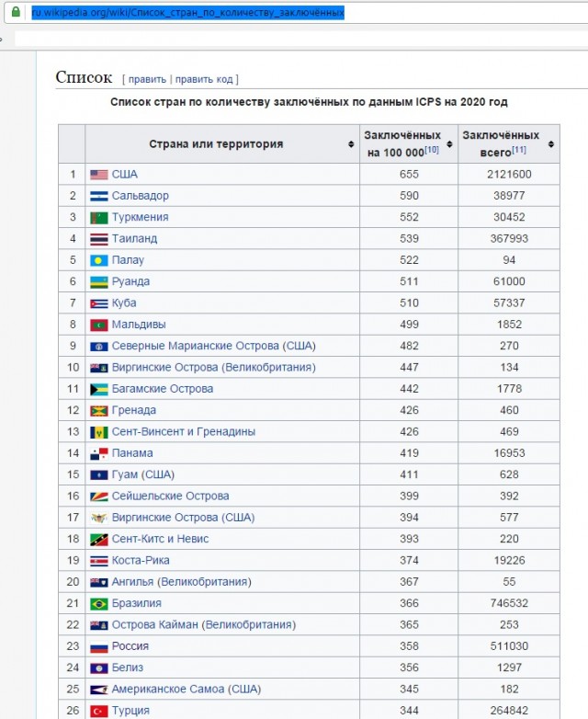
Task: Click the '746532' cell in Brazil row
Action: click(x=509, y=603)
